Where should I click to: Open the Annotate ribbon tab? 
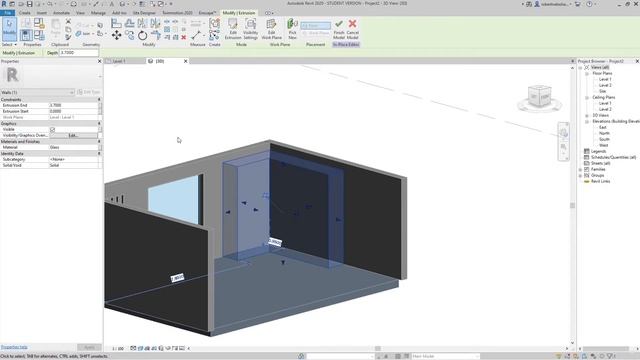point(61,13)
